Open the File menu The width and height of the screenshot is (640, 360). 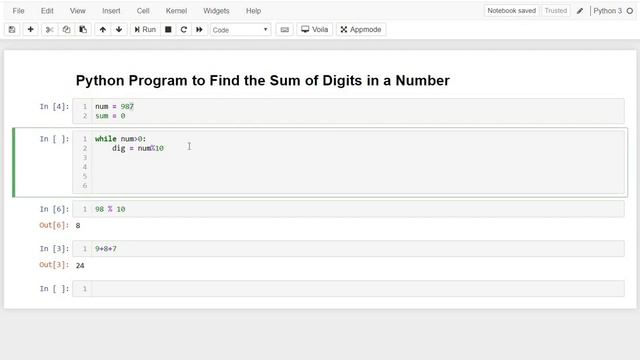18,11
